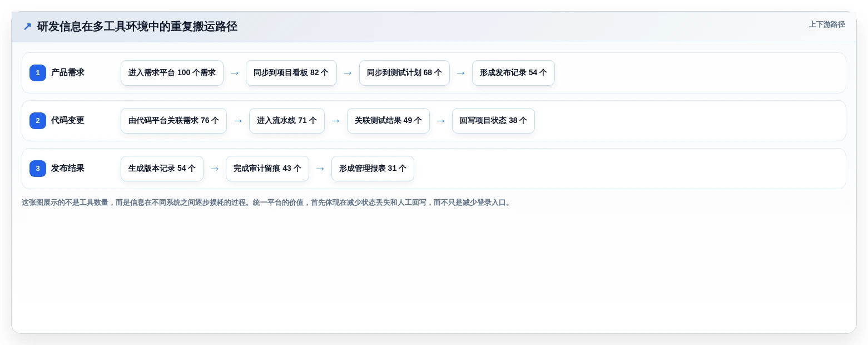Select the number 1 badge for 产品需求
This screenshot has height=345, width=868.
[x=38, y=73]
